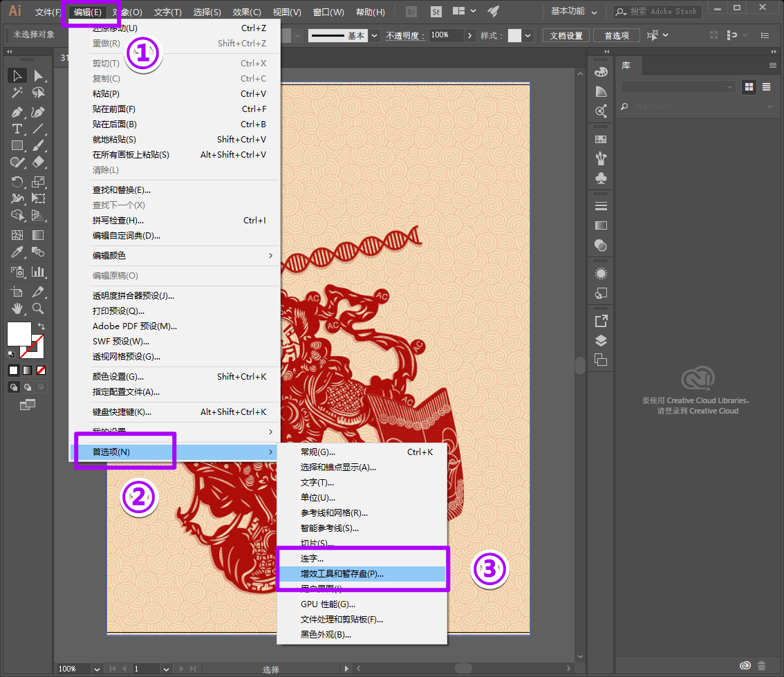Image resolution: width=784 pixels, height=677 pixels.
Task: Select the Scale tool
Action: click(x=38, y=182)
